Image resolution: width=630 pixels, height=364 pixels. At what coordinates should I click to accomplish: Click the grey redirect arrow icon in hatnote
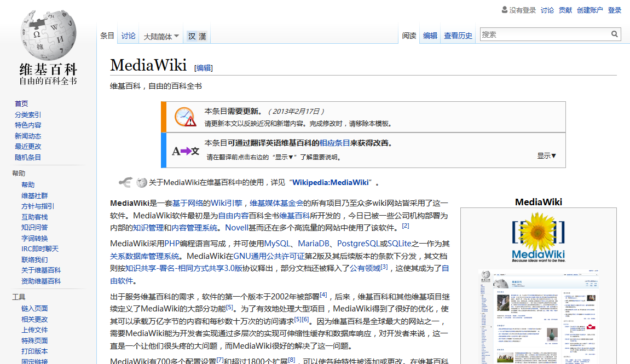coord(125,182)
